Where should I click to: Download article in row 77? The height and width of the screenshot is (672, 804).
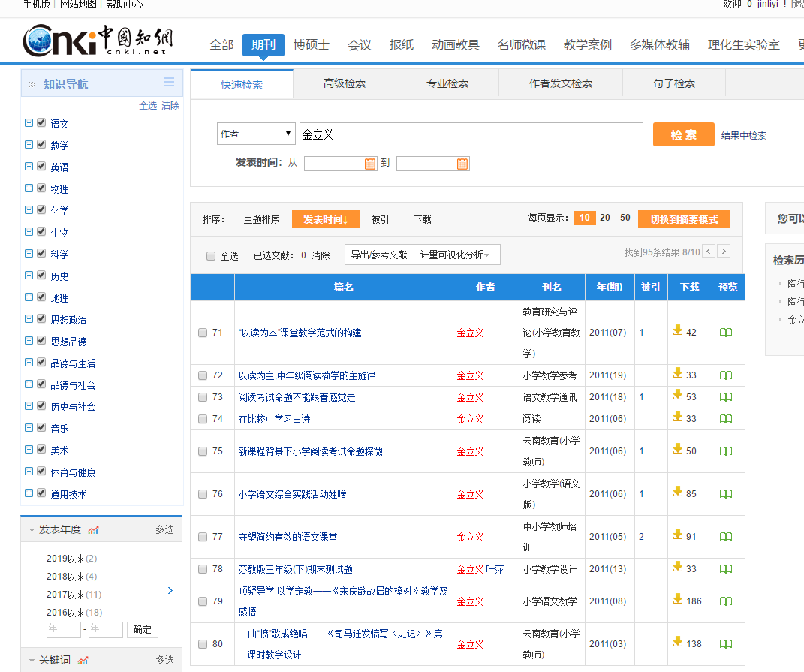pyautogui.click(x=678, y=535)
